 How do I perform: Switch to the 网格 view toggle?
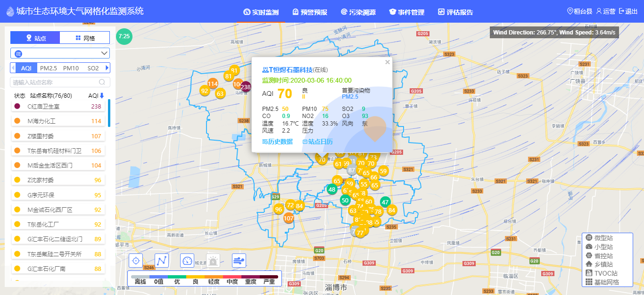85,38
